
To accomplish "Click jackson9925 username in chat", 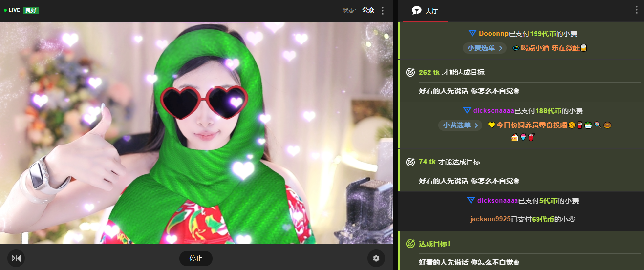I will 490,219.
